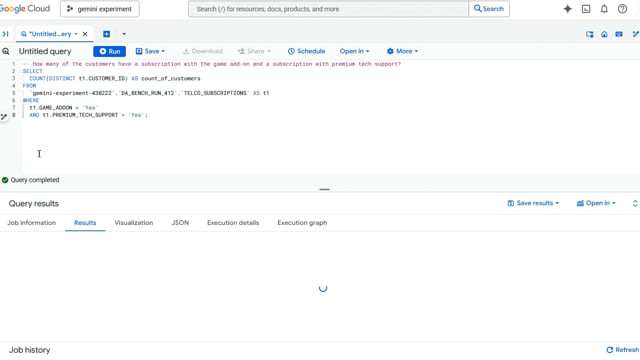This screenshot has width=640, height=360.
Task: Run the query
Action: (109, 51)
